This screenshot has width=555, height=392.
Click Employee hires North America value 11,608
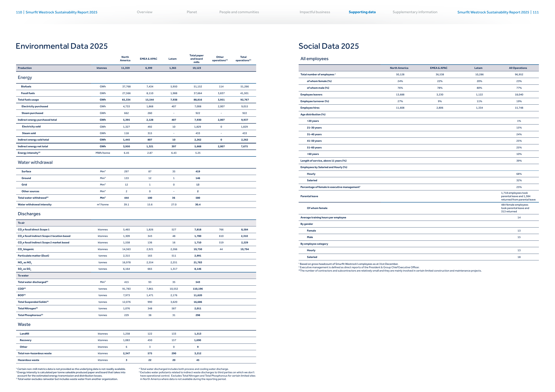pos(400,108)
